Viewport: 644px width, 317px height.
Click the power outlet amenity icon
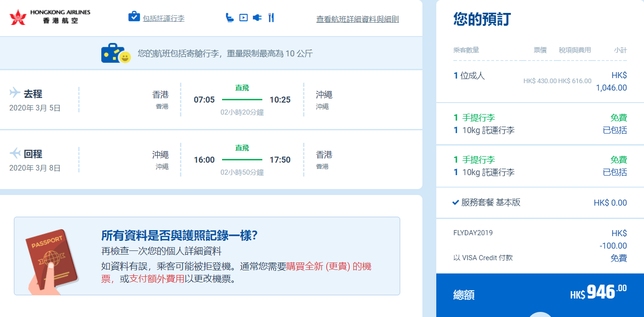(257, 18)
